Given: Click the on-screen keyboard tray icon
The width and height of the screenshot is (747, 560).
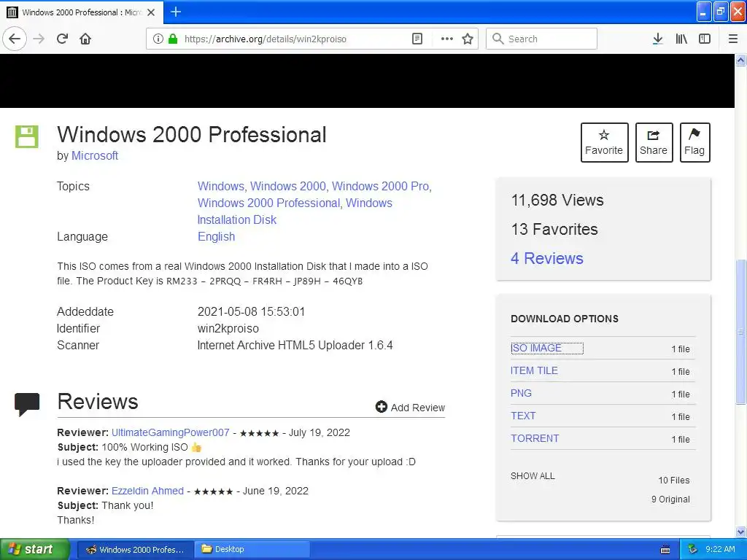Looking at the screenshot, I should tap(665, 550).
